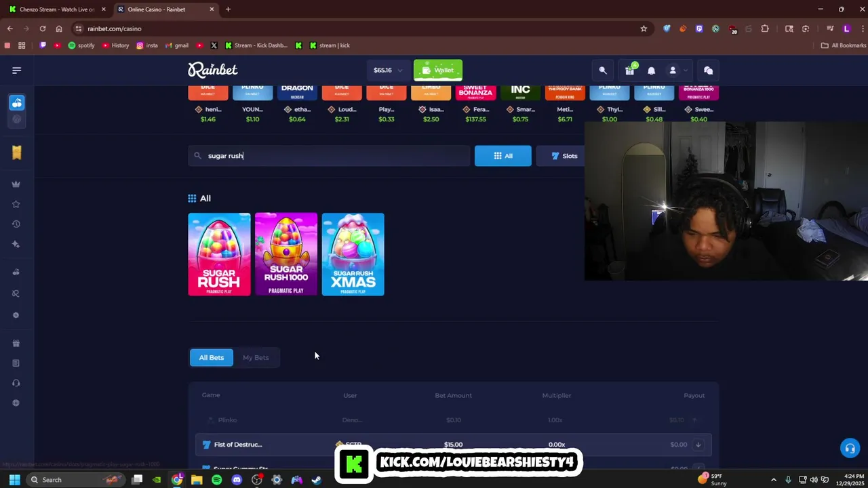Open the Rainbet sidebar hamburger menu
This screenshot has height=488, width=868.
17,70
